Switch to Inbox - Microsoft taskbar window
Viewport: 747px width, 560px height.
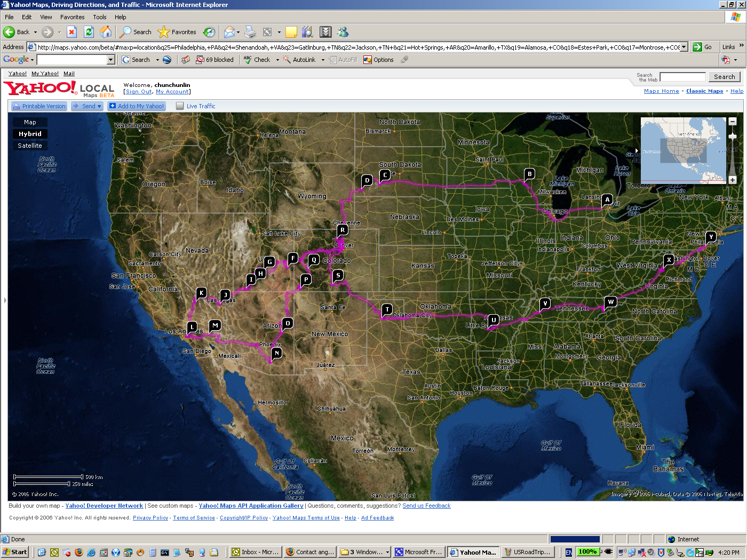tap(255, 552)
